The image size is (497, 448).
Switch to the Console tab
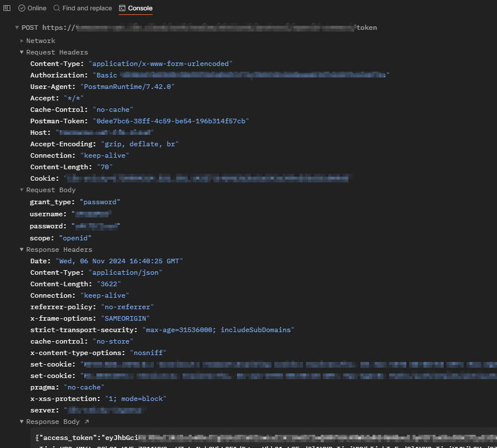(x=135, y=8)
